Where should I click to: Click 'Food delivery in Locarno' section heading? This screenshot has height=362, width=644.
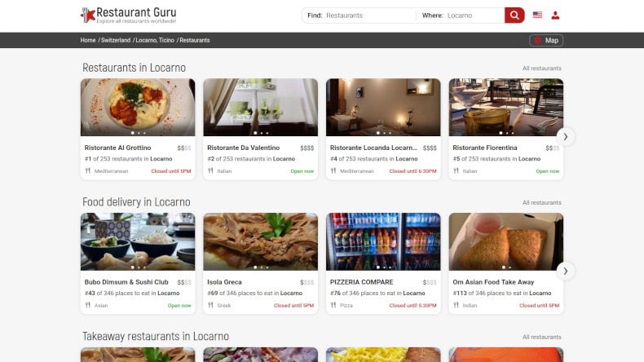point(136,201)
